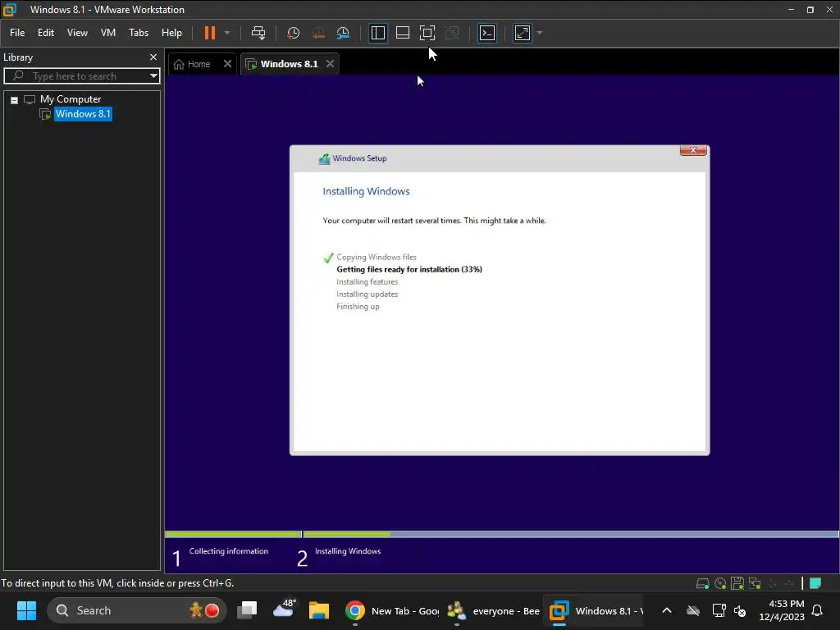Click the VMware Workstation title bar logo
This screenshot has height=630, width=840.
[x=10, y=10]
